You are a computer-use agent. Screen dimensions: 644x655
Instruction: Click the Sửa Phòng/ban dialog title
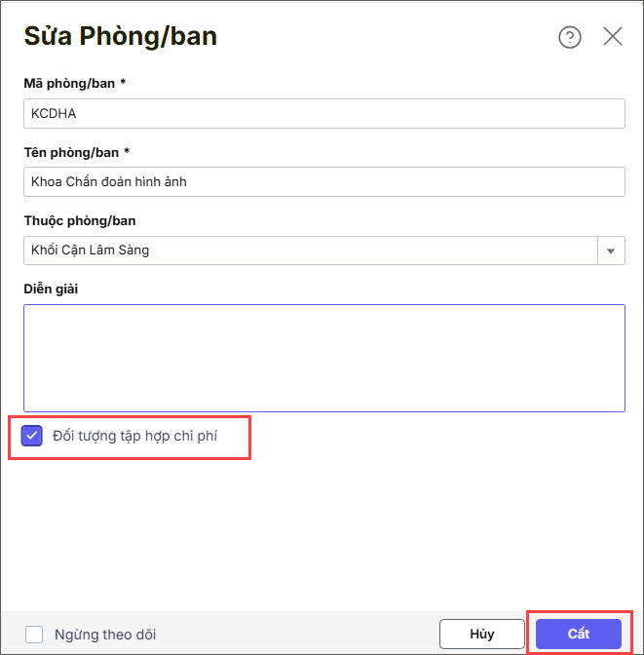120,37
